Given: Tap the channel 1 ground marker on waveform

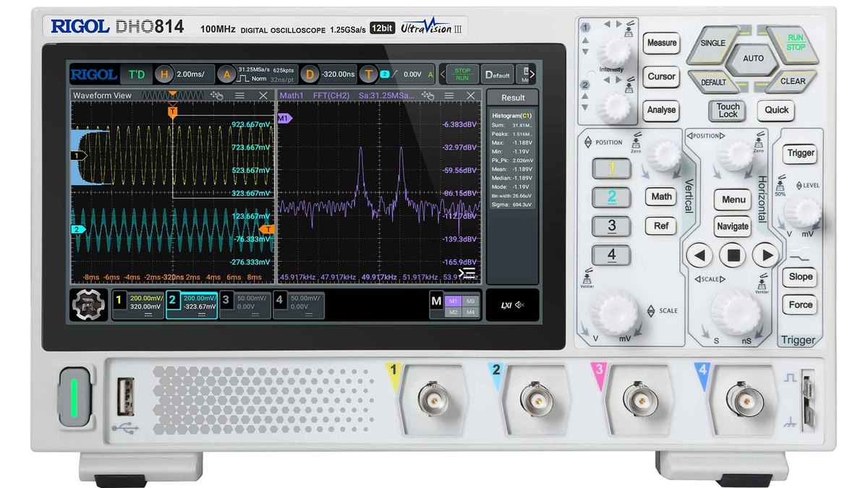Looking at the screenshot, I should [x=78, y=155].
